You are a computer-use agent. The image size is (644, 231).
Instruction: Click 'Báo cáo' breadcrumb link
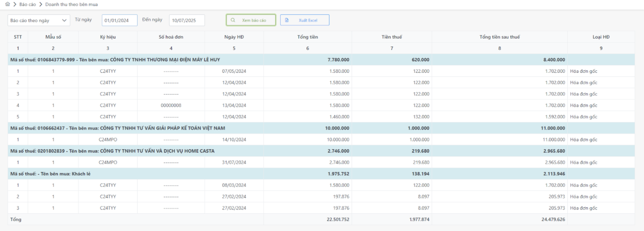click(27, 4)
